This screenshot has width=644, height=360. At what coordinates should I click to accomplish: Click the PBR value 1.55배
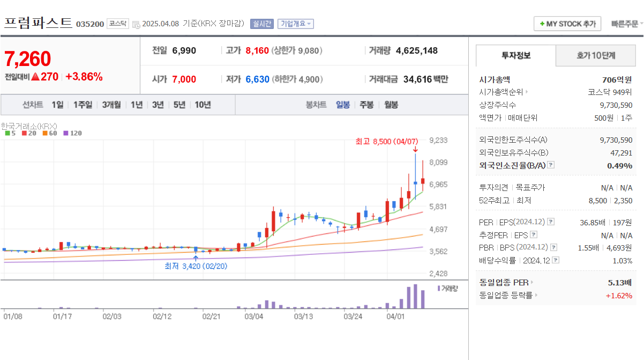click(589, 248)
